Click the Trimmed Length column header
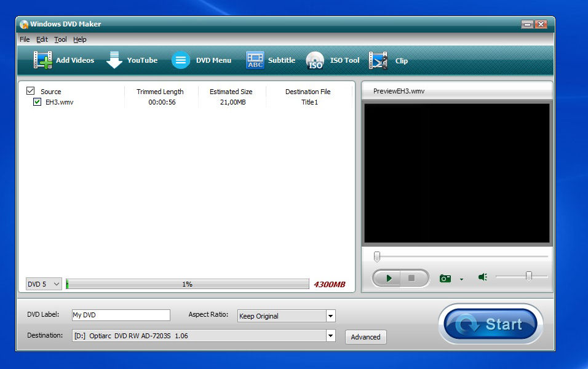This screenshot has height=369, width=588. (160, 92)
